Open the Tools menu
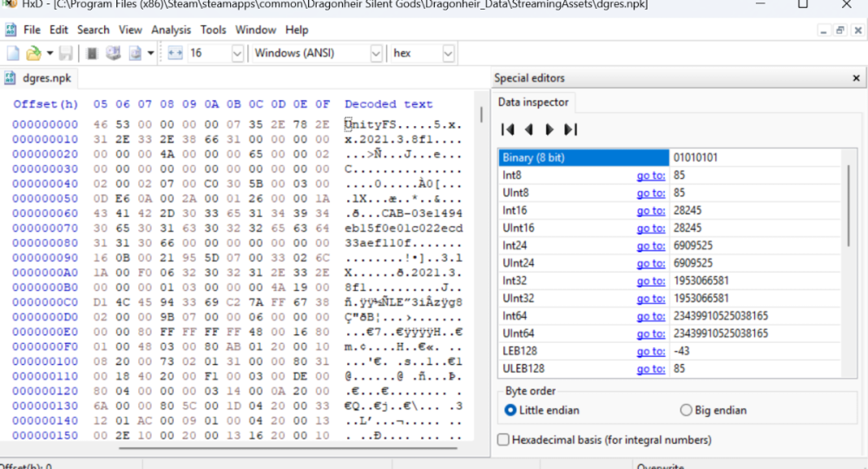Image resolution: width=868 pixels, height=469 pixels. (214, 30)
